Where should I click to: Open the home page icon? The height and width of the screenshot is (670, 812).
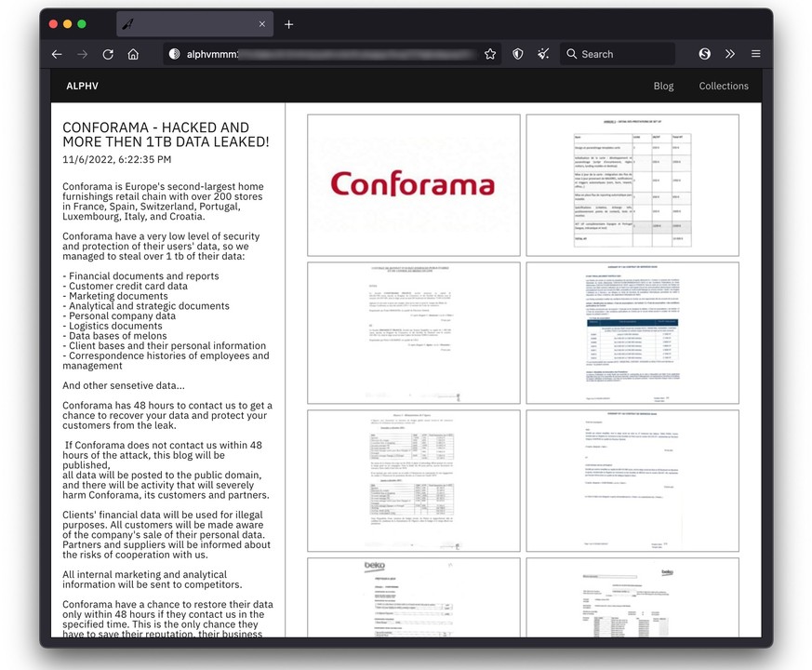pos(133,54)
